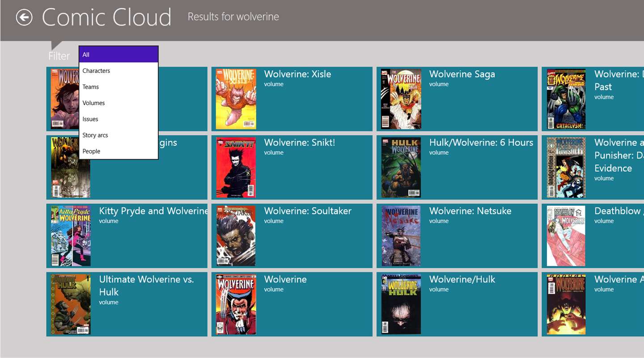
Task: Click the Wolverine: Netsuke title
Action: pos(470,211)
